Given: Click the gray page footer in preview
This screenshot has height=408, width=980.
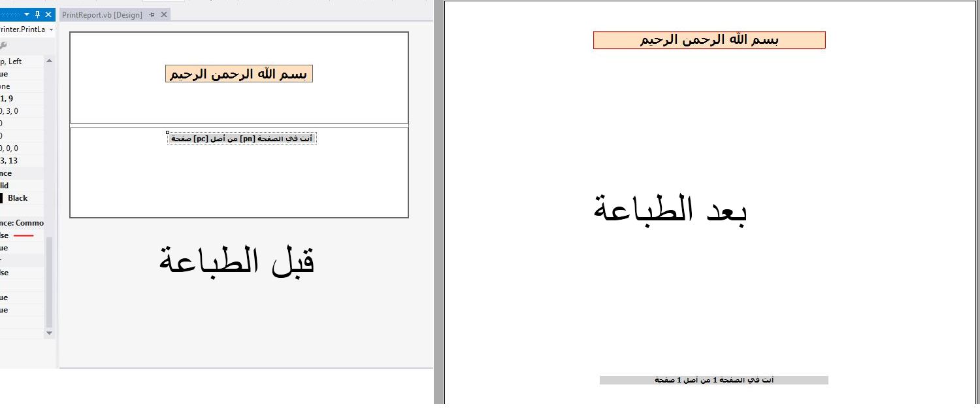Looking at the screenshot, I should [x=713, y=380].
